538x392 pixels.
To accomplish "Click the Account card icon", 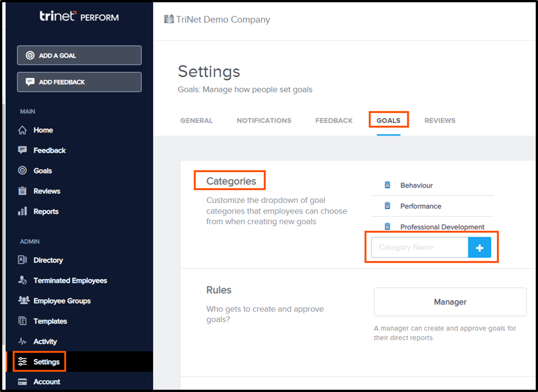I will pyautogui.click(x=22, y=382).
